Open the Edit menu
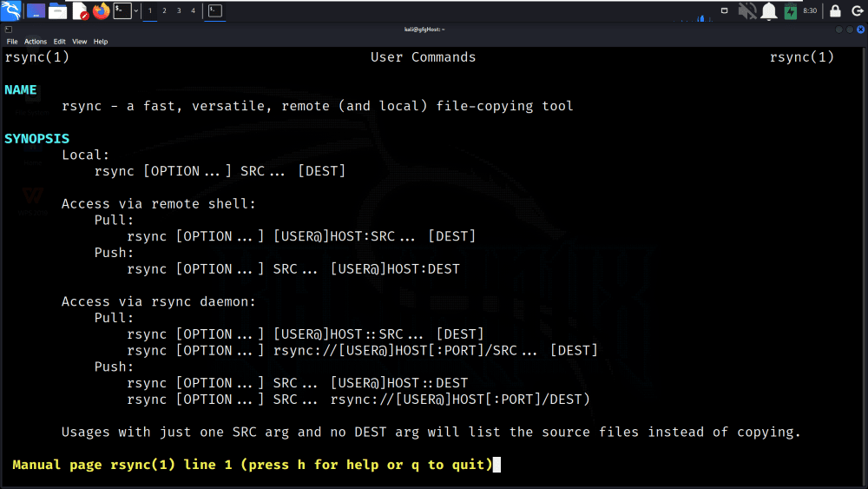The width and height of the screenshot is (868, 489). coord(59,42)
